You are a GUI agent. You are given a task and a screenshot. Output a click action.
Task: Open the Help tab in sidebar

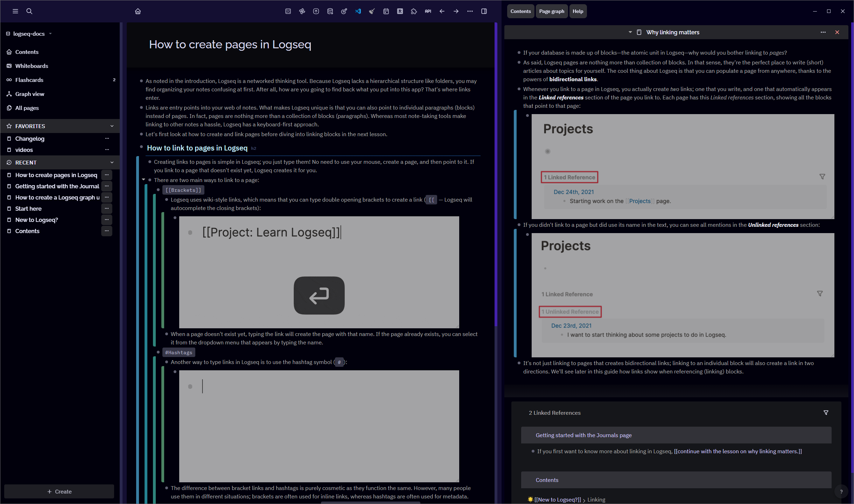[x=578, y=11]
